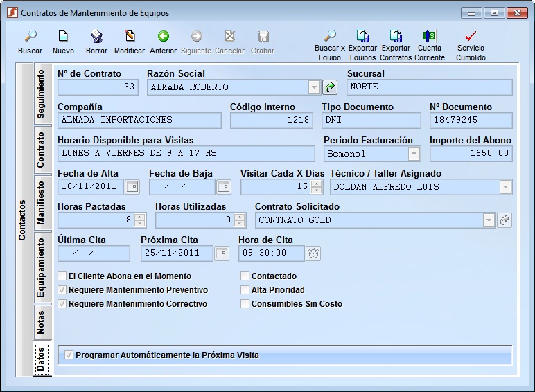Open Técnico / Taller Asignado dropdown

pos(505,187)
